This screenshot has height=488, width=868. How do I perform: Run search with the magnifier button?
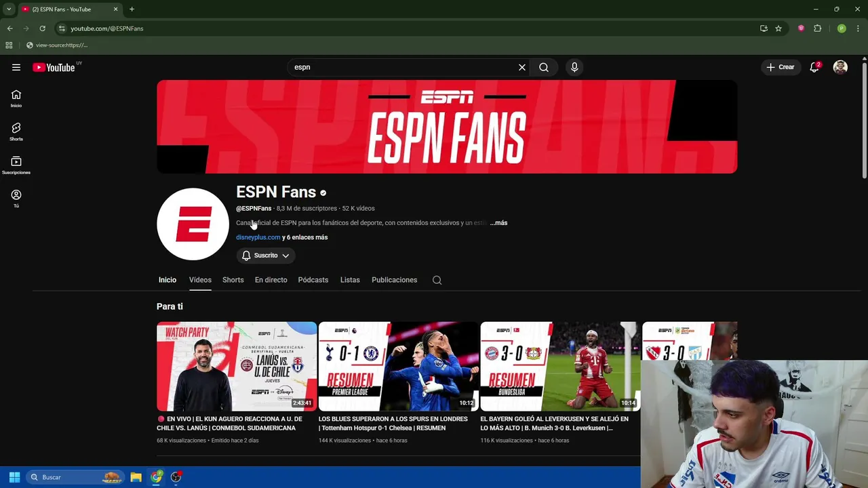coord(544,67)
